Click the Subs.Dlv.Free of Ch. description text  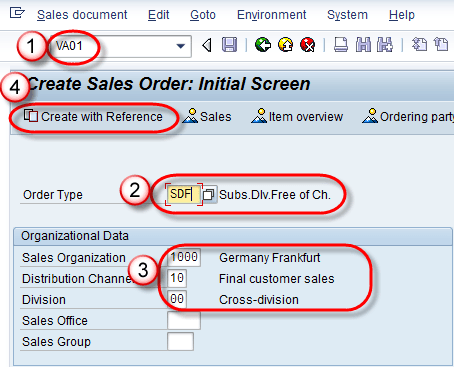(275, 195)
